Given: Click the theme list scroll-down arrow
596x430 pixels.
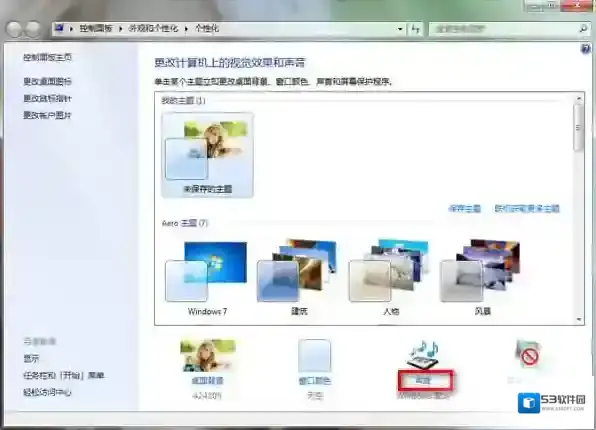Looking at the screenshot, I should [579, 319].
